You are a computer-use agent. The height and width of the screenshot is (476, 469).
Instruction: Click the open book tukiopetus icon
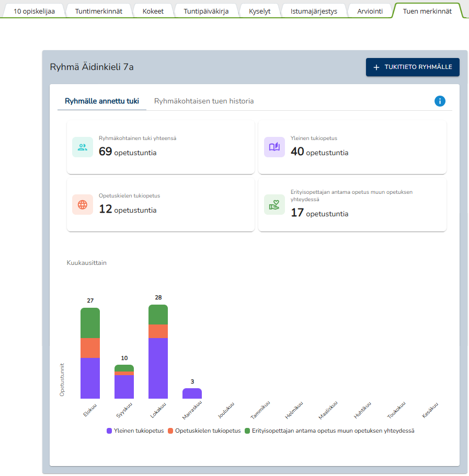pyautogui.click(x=274, y=147)
